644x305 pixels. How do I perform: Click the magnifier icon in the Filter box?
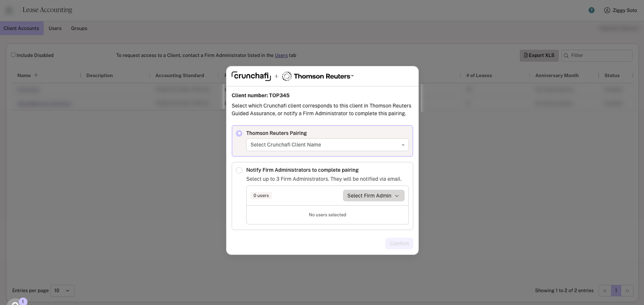[x=566, y=56]
